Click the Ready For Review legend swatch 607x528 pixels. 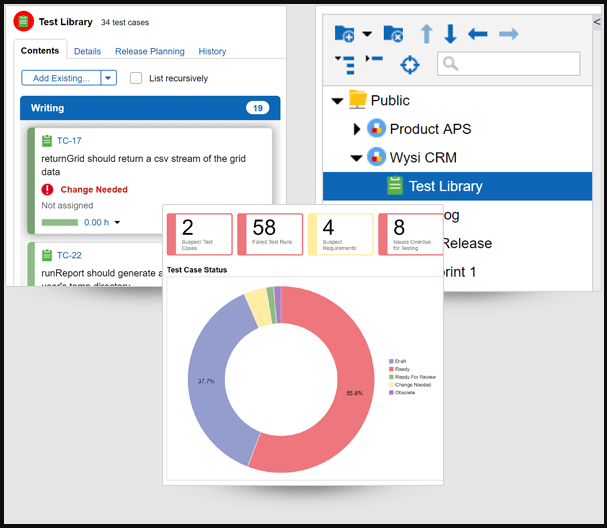[x=391, y=377]
